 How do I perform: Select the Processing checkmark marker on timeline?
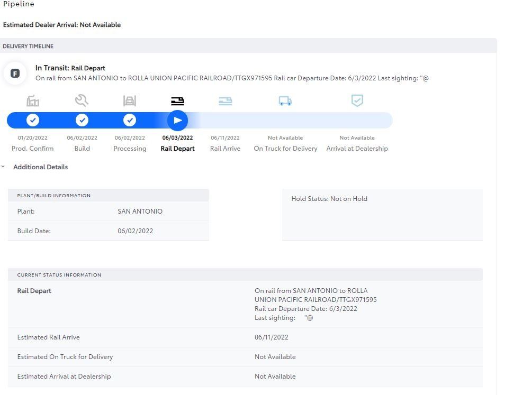click(x=130, y=120)
